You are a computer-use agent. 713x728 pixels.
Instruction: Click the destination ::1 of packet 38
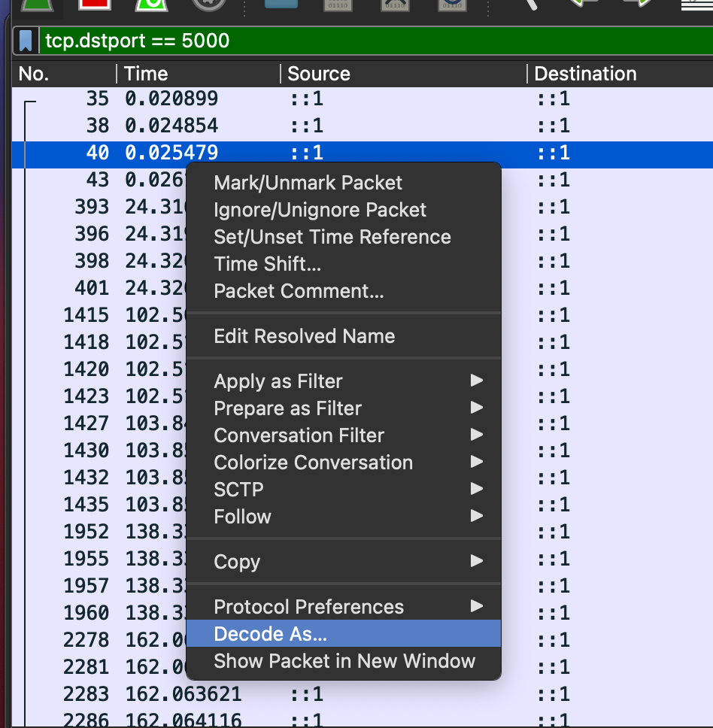554,126
